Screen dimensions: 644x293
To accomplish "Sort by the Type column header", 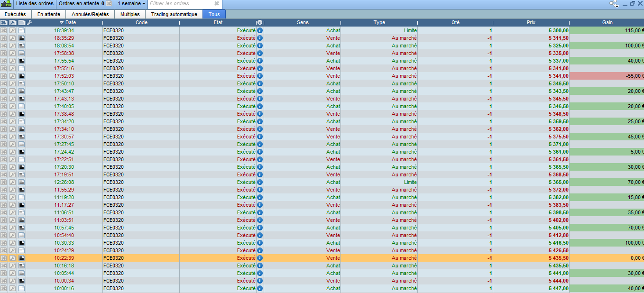I will (379, 22).
